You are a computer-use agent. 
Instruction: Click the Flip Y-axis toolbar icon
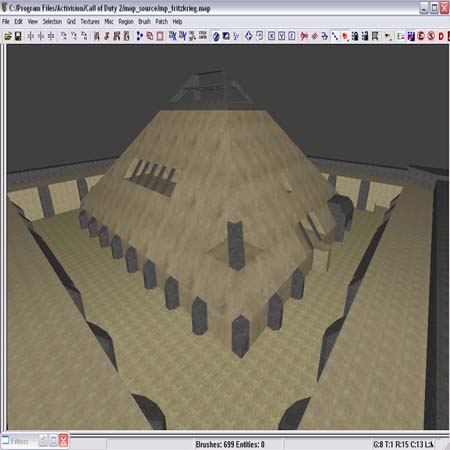[41, 36]
